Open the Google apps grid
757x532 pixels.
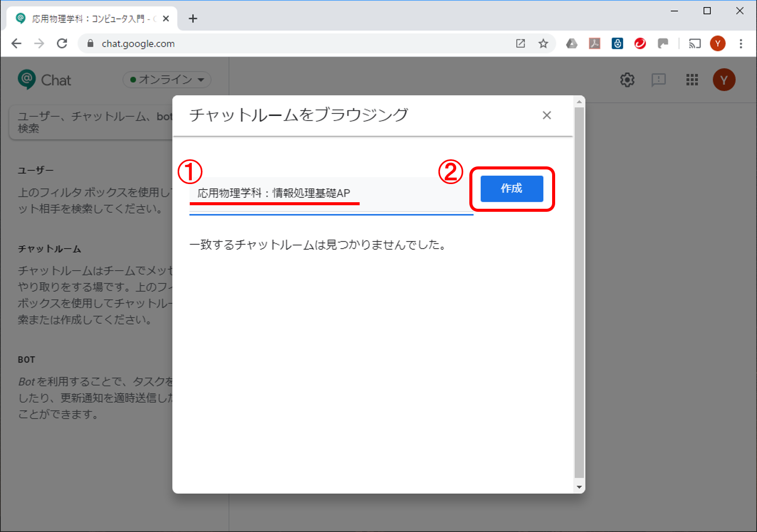692,80
